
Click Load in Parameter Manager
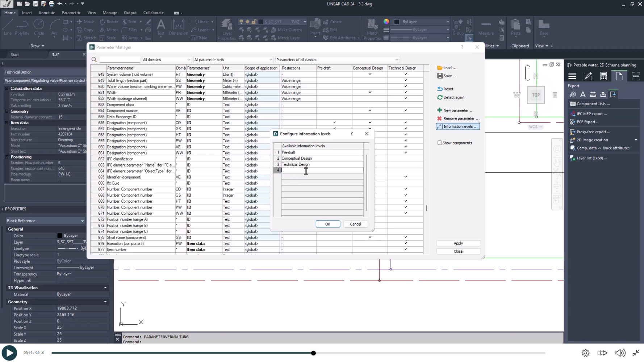[447, 68]
